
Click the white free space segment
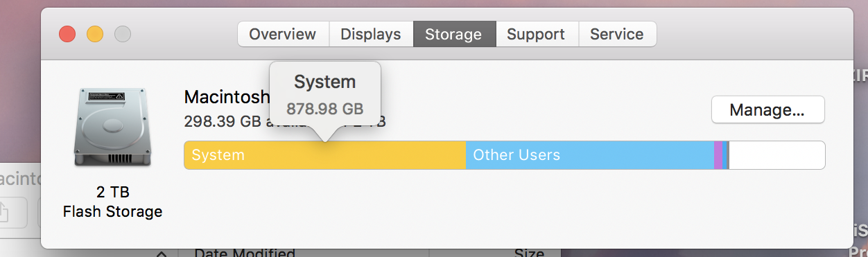[x=776, y=155]
